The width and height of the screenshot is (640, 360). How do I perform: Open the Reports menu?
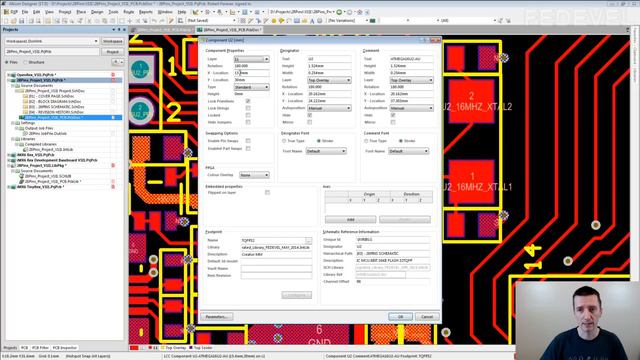click(145, 12)
